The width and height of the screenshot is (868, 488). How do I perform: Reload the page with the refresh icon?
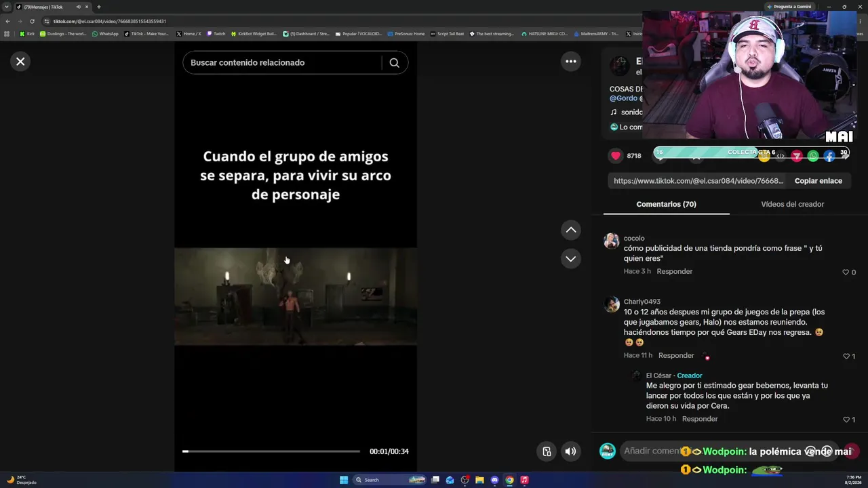(x=32, y=21)
